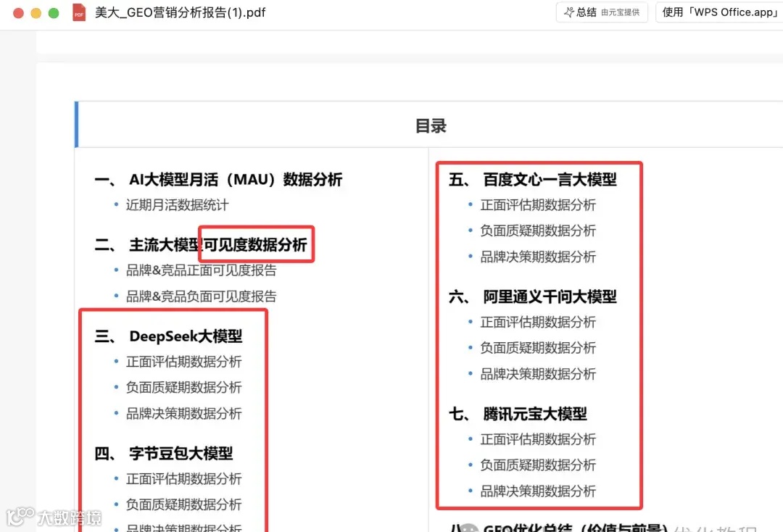Select heading 六、阿里通义千问大模型
The height and width of the screenshot is (532, 783).
tap(533, 296)
